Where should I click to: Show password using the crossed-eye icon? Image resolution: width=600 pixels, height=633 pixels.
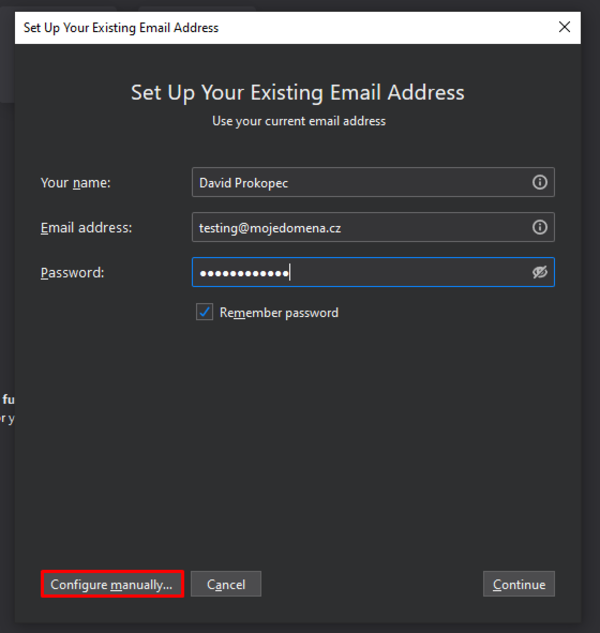(x=540, y=272)
